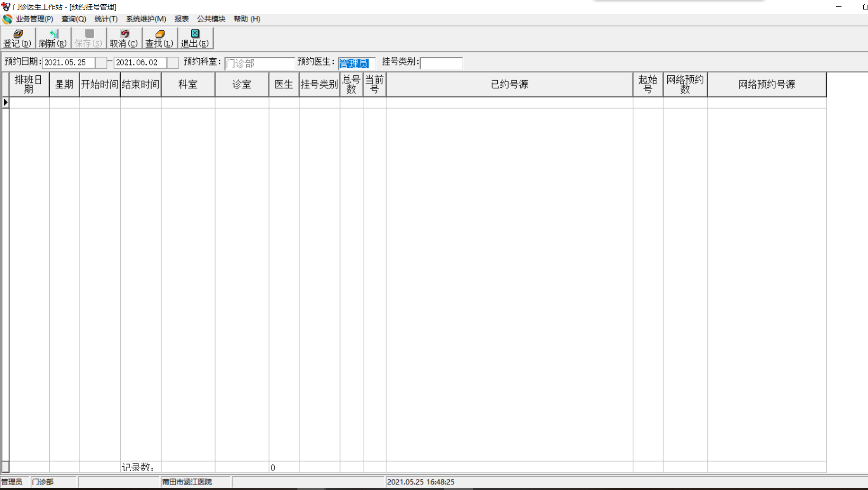Viewport: 868px width, 490px height.
Task: Open the 公共模块 menu
Action: (211, 19)
